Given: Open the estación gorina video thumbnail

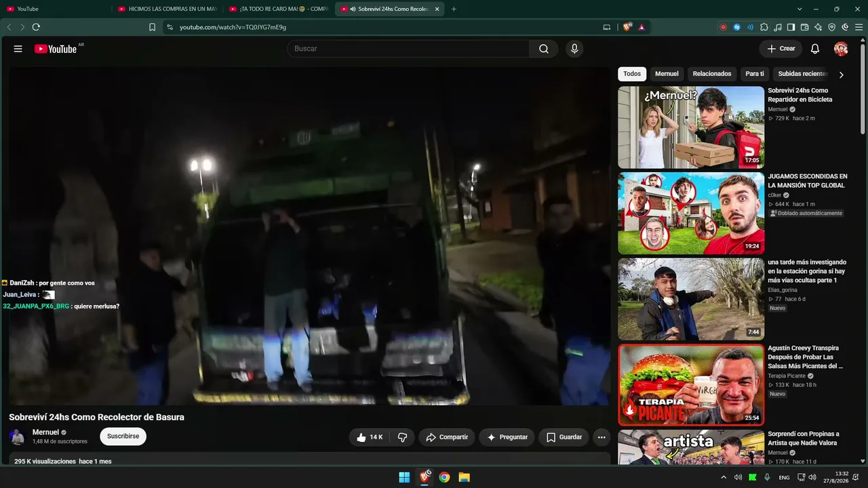Looking at the screenshot, I should pyautogui.click(x=691, y=299).
